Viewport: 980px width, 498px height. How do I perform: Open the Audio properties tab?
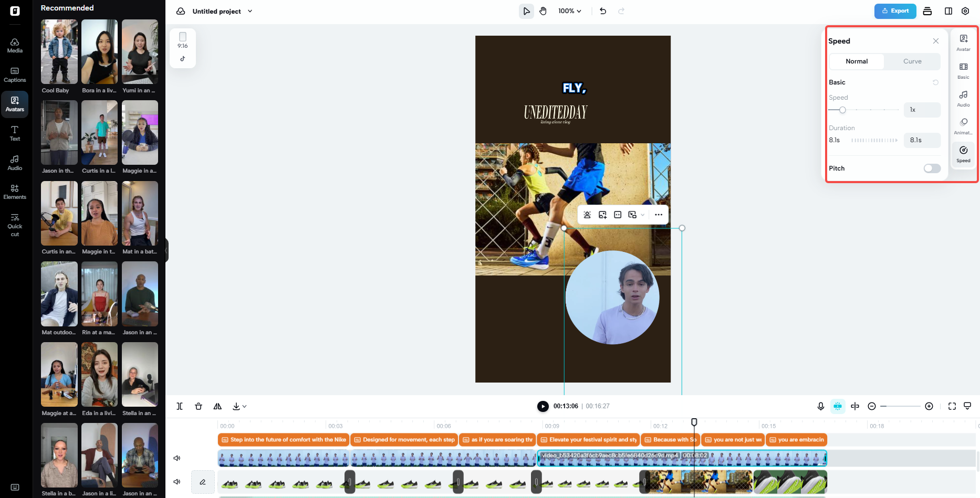coord(963,98)
